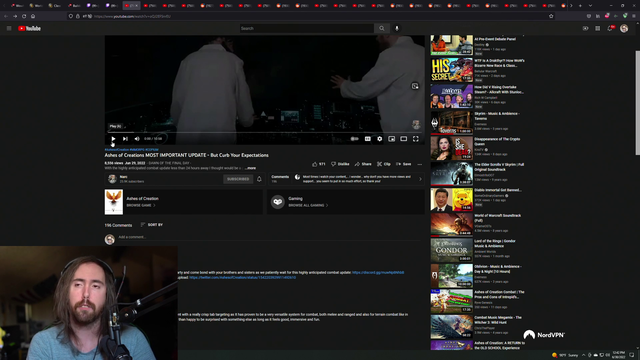Open list all tabs dropdown arrow
640x360 pixels.
coord(590,6)
